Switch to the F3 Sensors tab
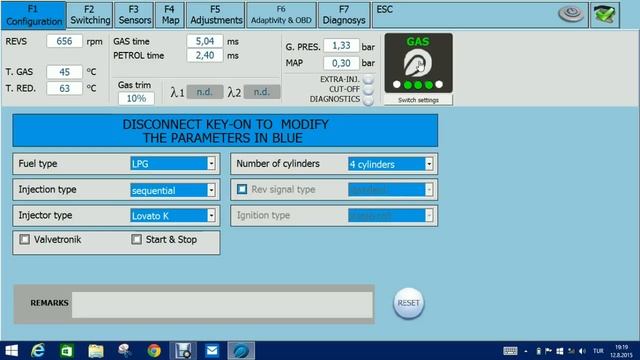The width and height of the screenshot is (640, 360). [x=134, y=15]
